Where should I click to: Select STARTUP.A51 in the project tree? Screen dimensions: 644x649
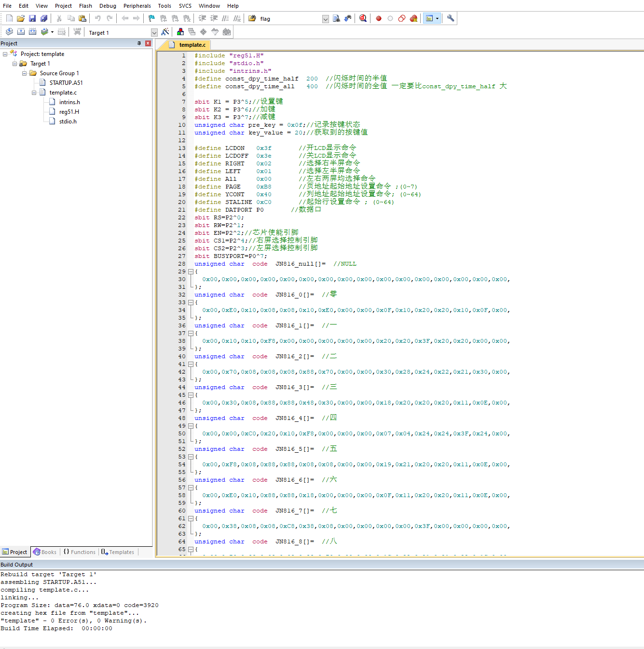(66, 83)
